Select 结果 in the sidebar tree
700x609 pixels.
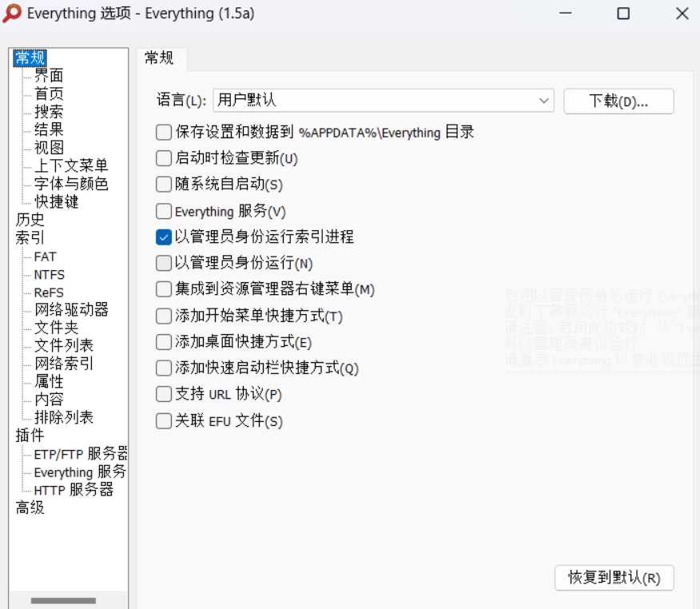pyautogui.click(x=49, y=129)
